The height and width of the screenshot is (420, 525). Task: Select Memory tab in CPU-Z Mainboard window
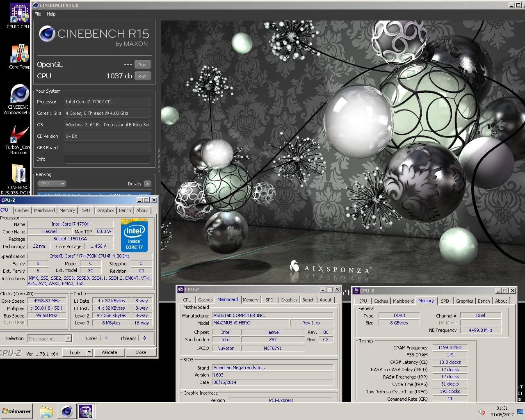point(251,300)
